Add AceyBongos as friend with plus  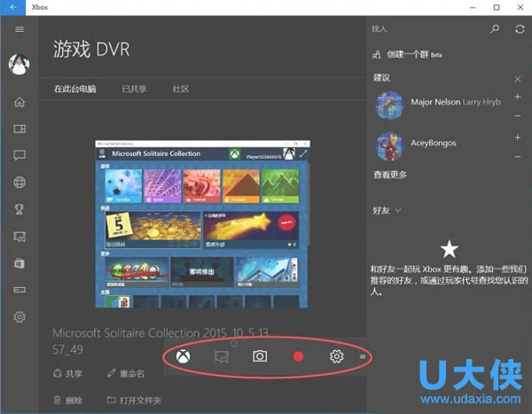(518, 137)
